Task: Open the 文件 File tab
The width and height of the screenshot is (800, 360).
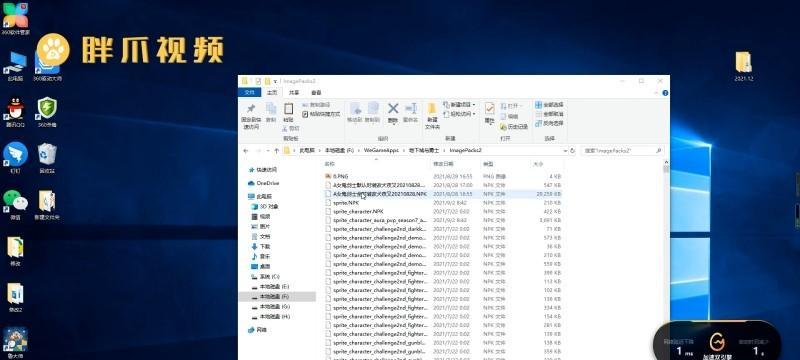Action: point(249,93)
